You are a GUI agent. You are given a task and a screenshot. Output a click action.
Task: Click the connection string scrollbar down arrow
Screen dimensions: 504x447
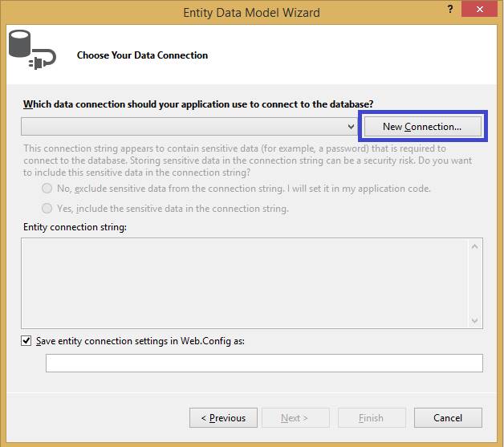pos(476,319)
